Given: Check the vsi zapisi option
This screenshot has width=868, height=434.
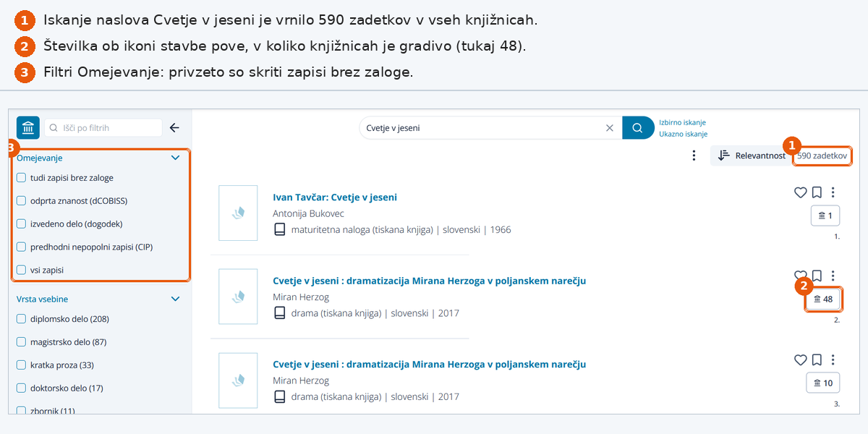Looking at the screenshot, I should [21, 270].
